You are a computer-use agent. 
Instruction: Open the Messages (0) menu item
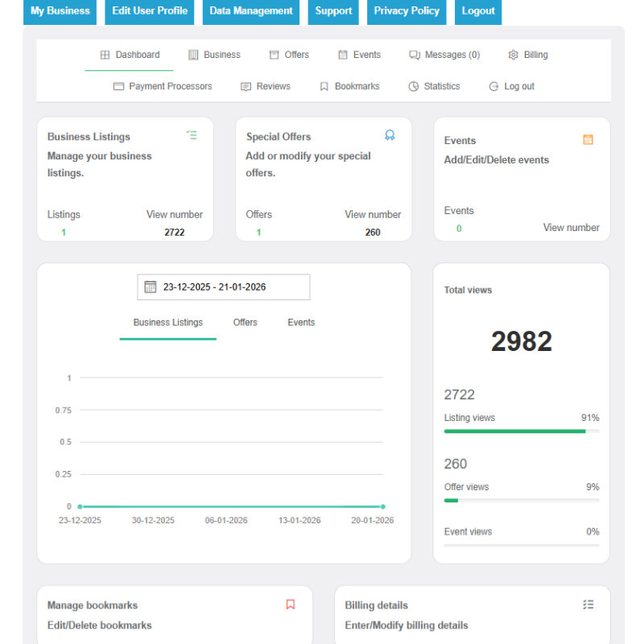444,55
